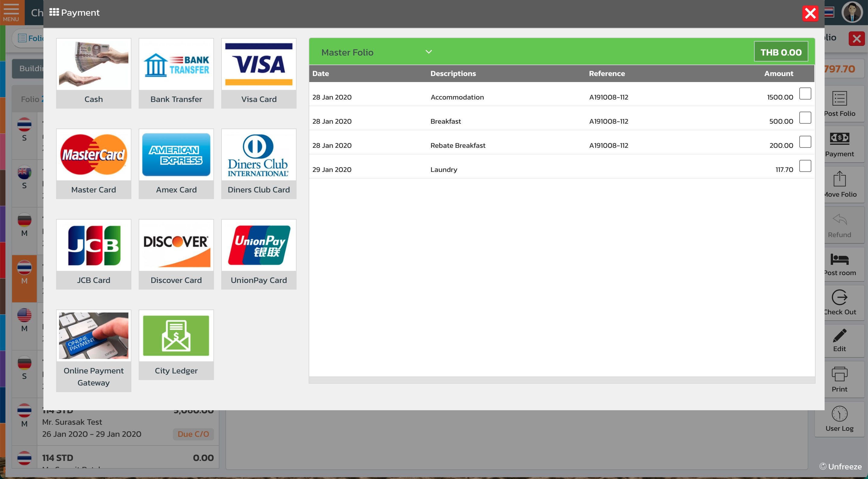
Task: Click the user profile avatar
Action: (x=852, y=12)
